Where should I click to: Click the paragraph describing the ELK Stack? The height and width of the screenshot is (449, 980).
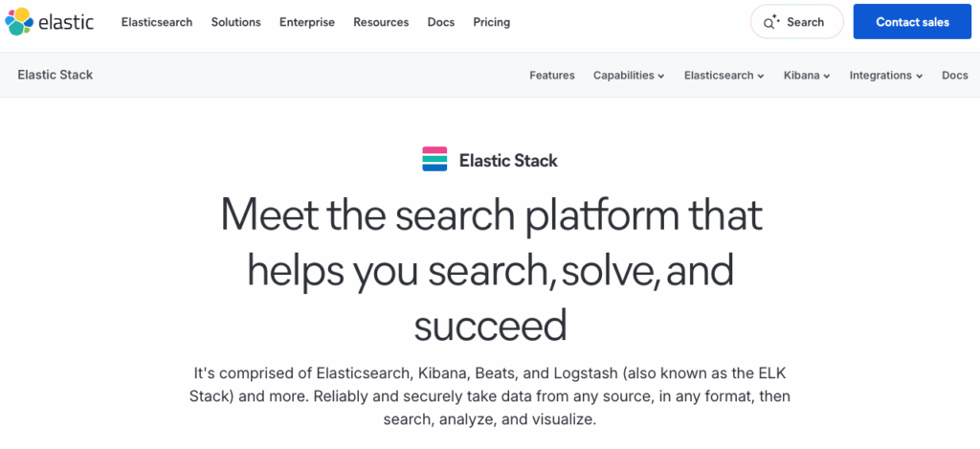[490, 394]
